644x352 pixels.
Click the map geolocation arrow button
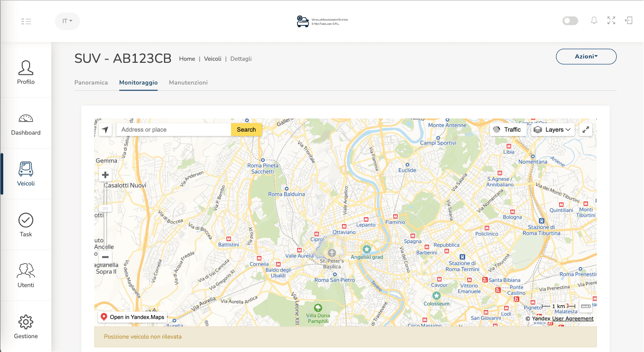tap(105, 130)
